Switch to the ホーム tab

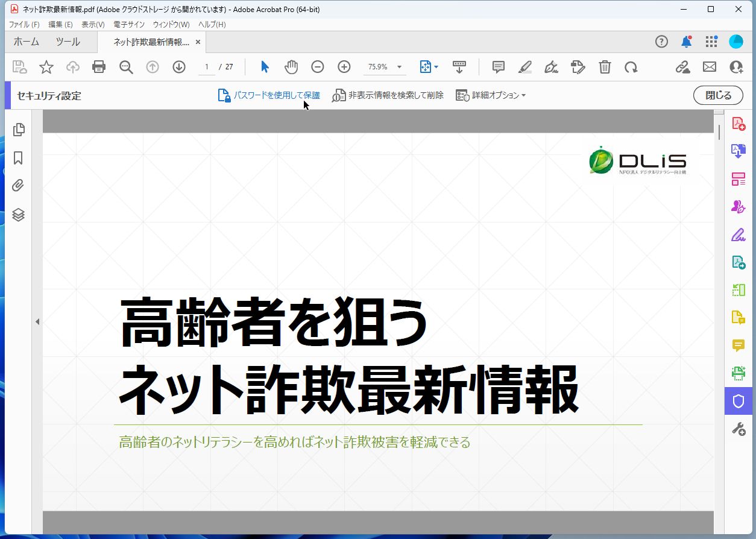coord(25,42)
